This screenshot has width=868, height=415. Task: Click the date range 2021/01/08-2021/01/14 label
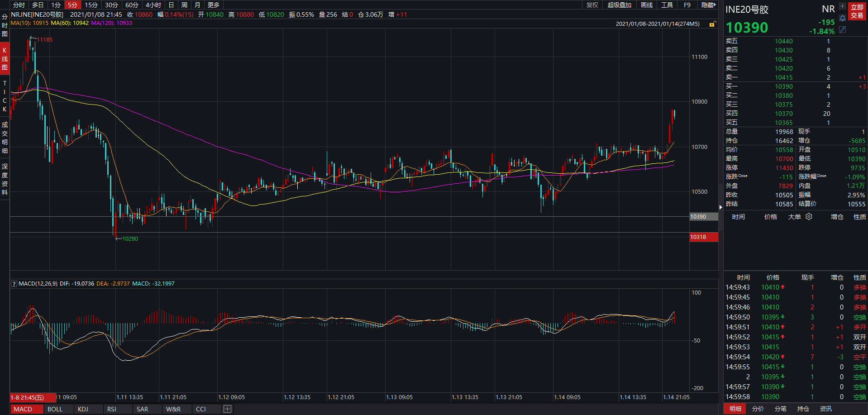[x=658, y=24]
